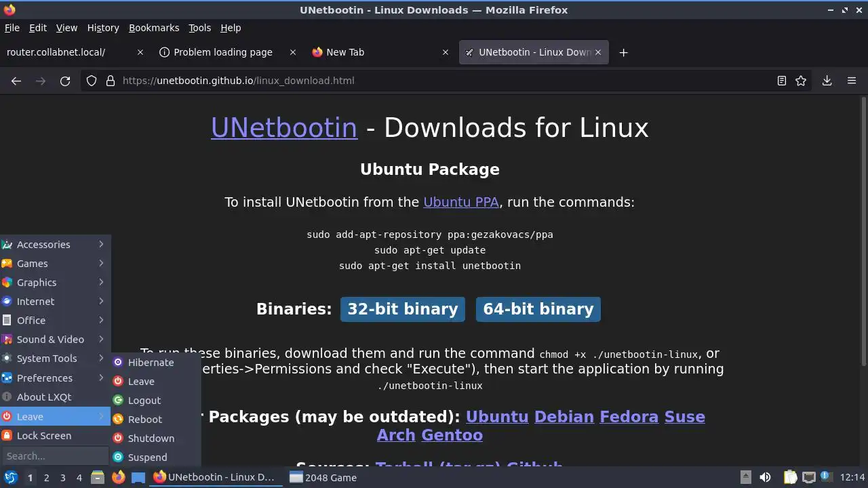The width and height of the screenshot is (868, 488).
Task: Expand the Graphics submenu
Action: click(56, 283)
